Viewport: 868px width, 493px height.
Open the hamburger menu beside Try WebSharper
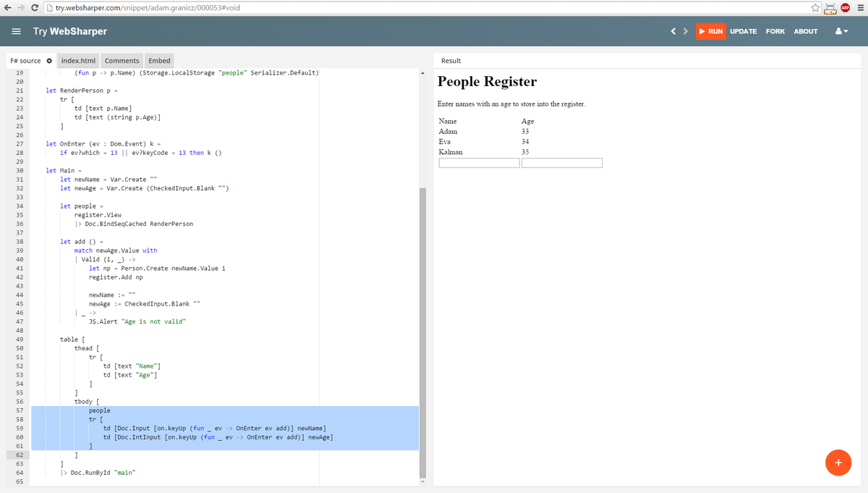(17, 31)
